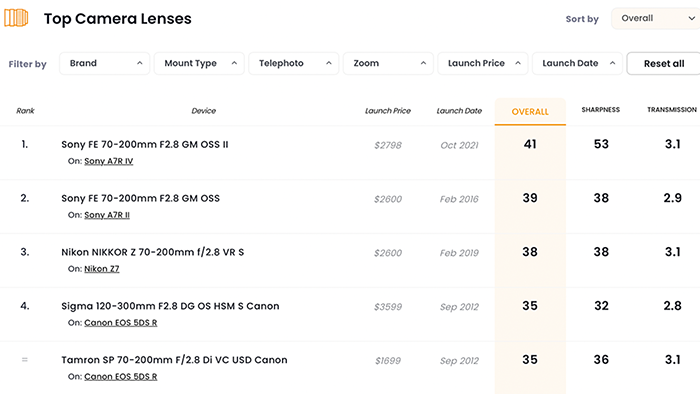Click overall score 41
Image resolution: width=700 pixels, height=394 pixels.
point(530,144)
